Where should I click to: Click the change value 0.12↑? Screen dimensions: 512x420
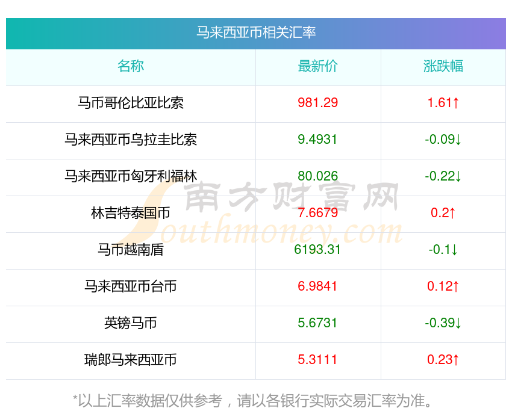(443, 286)
